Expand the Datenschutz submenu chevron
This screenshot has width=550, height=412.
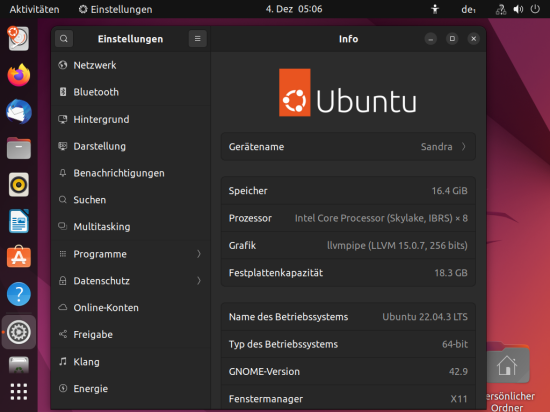click(199, 281)
